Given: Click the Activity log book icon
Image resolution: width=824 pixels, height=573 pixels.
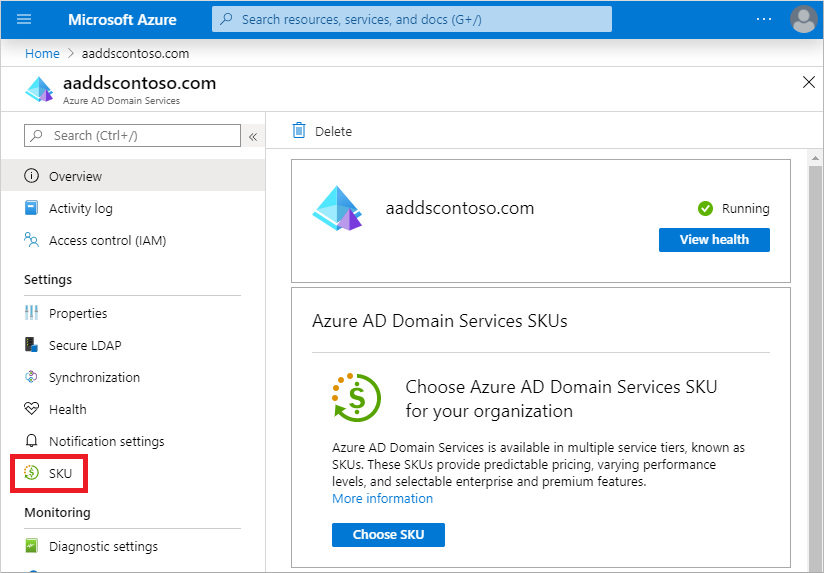Looking at the screenshot, I should coord(31,208).
